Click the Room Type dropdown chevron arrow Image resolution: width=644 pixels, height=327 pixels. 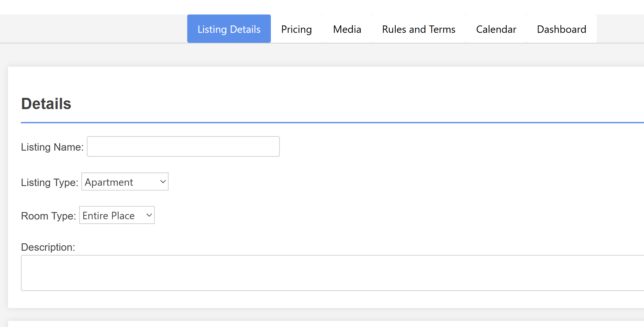pyautogui.click(x=149, y=215)
